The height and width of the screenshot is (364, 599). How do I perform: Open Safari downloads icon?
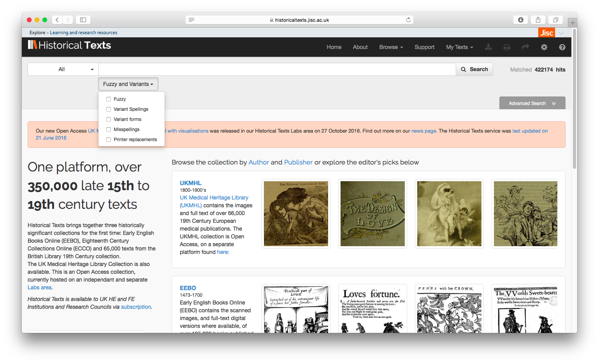tap(520, 20)
